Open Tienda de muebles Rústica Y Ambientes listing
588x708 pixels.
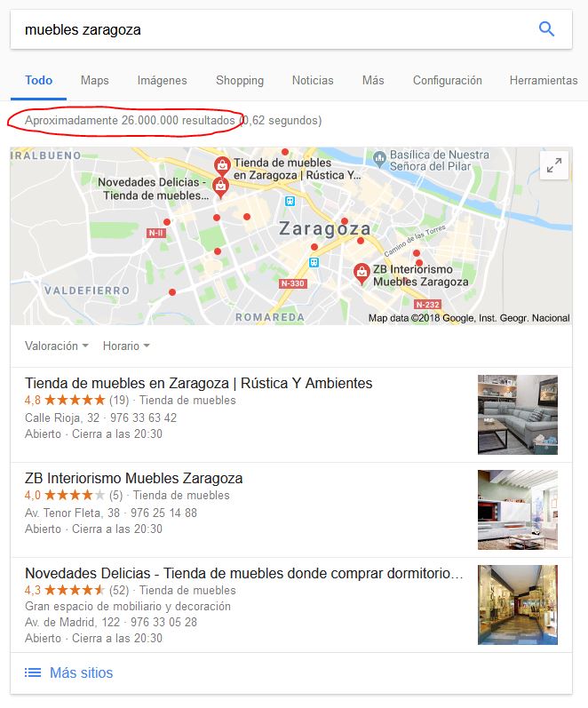point(199,383)
